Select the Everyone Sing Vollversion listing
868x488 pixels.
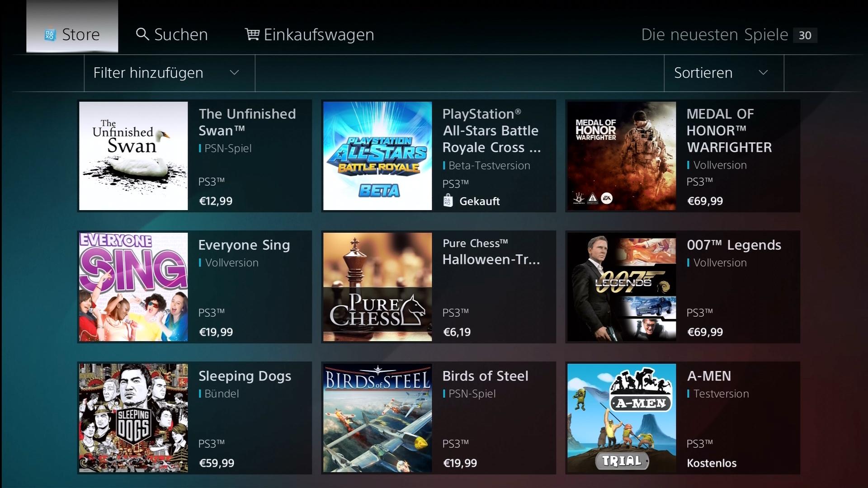195,286
